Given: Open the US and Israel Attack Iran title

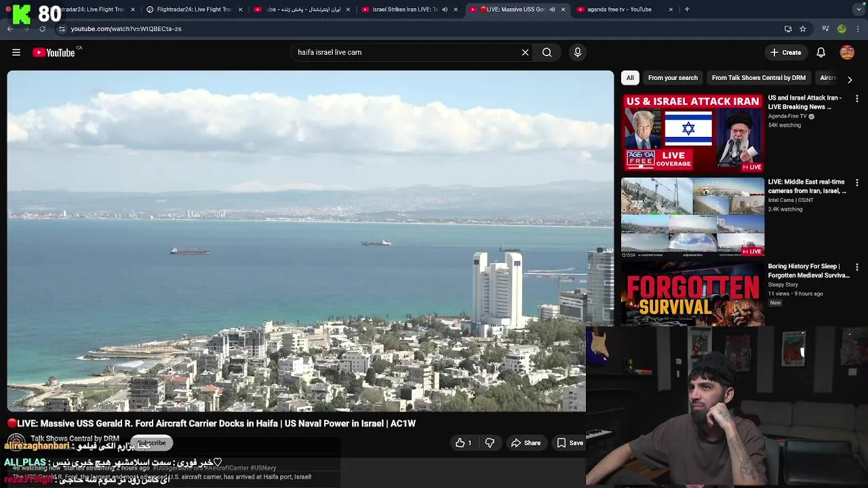Looking at the screenshot, I should tap(805, 102).
